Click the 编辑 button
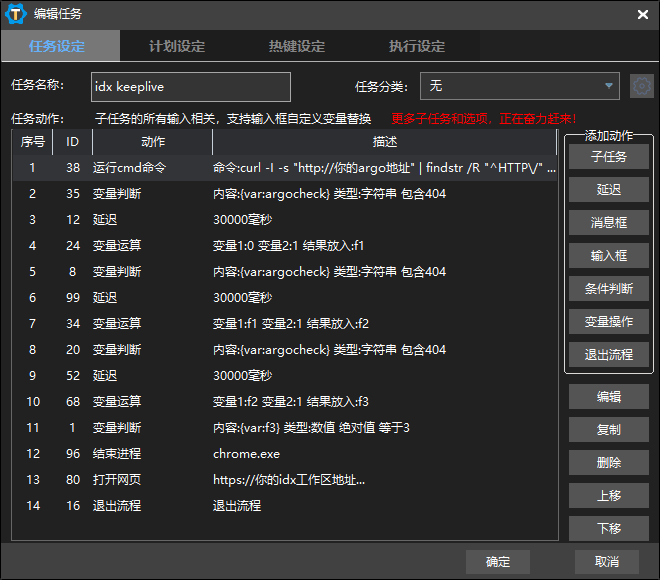This screenshot has height=580, width=660. [609, 397]
